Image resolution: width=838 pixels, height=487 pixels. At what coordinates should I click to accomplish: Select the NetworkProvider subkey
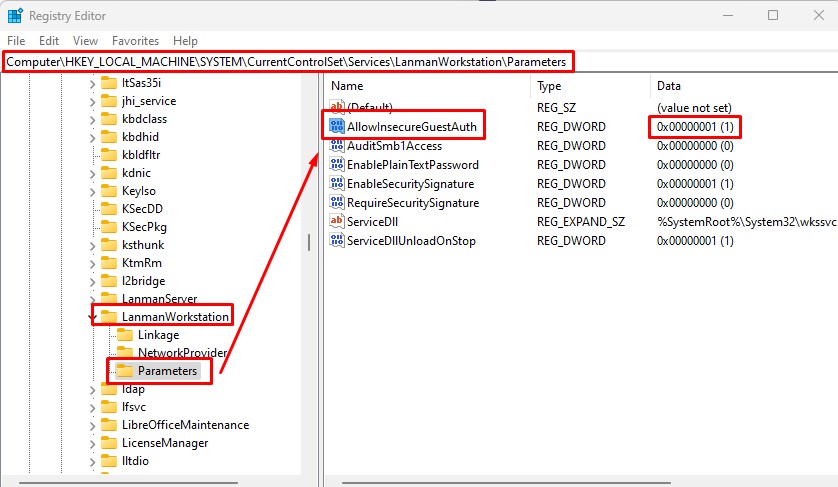click(183, 352)
